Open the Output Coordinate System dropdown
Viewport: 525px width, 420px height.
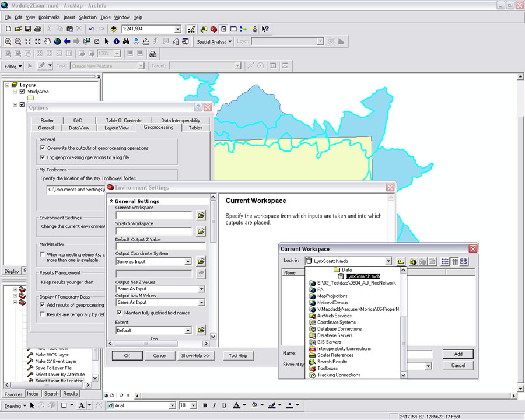(x=187, y=262)
